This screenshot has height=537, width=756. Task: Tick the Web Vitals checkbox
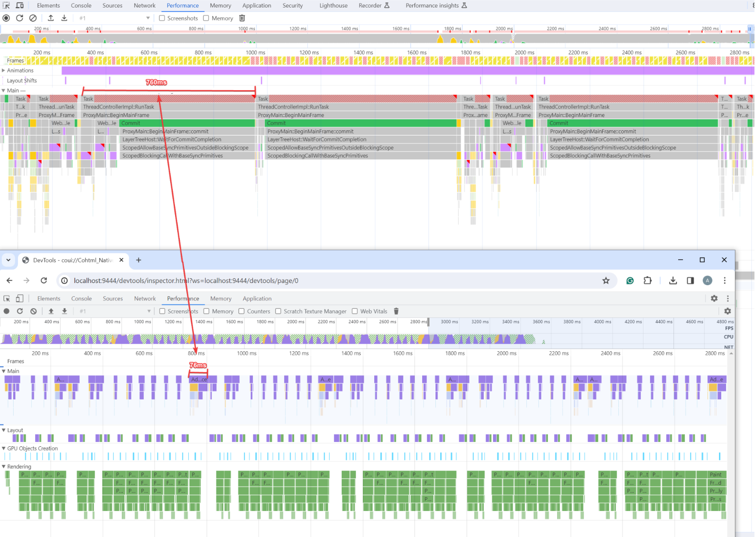pos(354,311)
